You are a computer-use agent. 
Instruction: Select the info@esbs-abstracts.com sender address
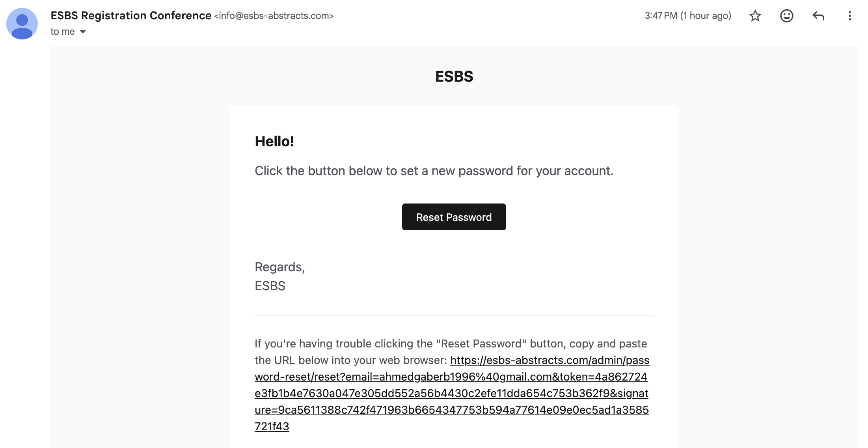(274, 16)
